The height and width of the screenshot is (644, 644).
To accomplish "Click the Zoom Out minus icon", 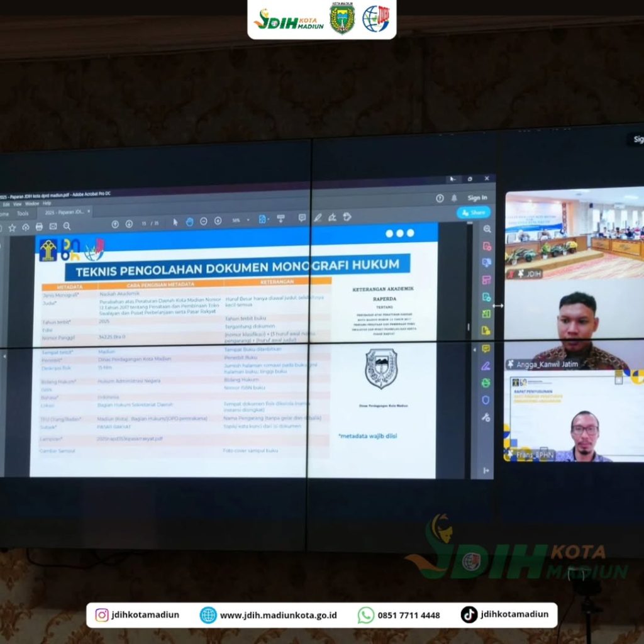I will click(x=204, y=221).
